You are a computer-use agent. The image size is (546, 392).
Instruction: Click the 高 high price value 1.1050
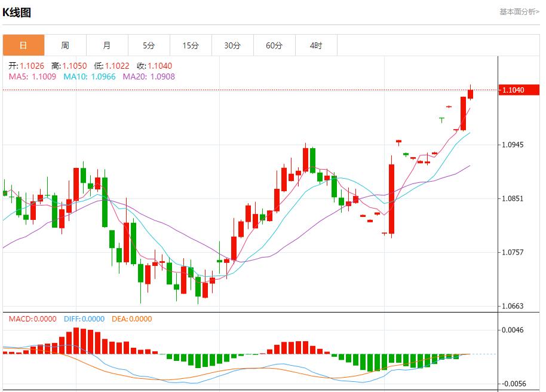click(74, 66)
